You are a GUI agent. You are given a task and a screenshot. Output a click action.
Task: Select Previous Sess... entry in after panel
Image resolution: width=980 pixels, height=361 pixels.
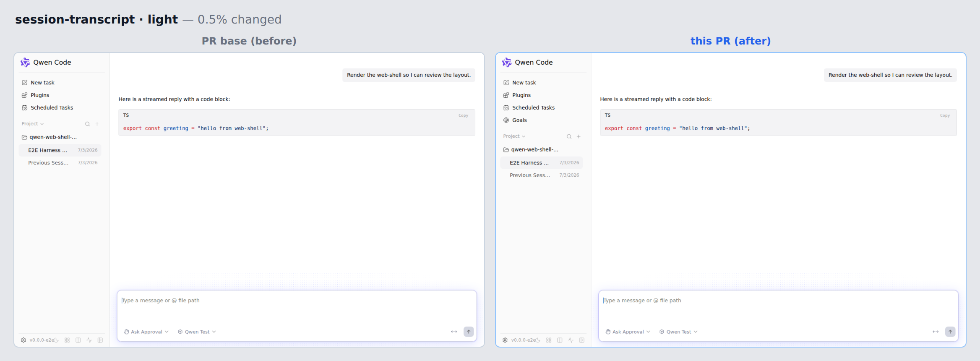[542, 175]
